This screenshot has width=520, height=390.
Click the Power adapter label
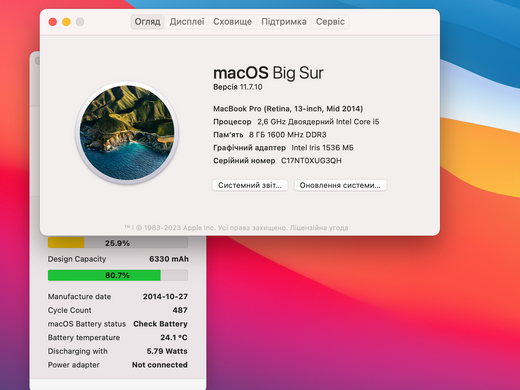[74, 365]
